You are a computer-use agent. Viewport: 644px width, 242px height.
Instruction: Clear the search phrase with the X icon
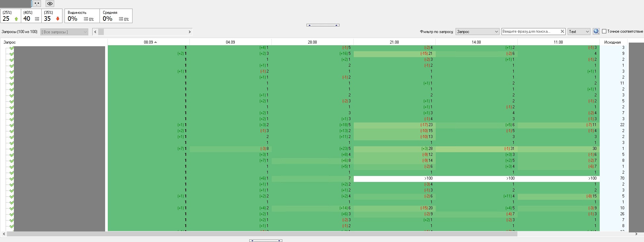[562, 31]
